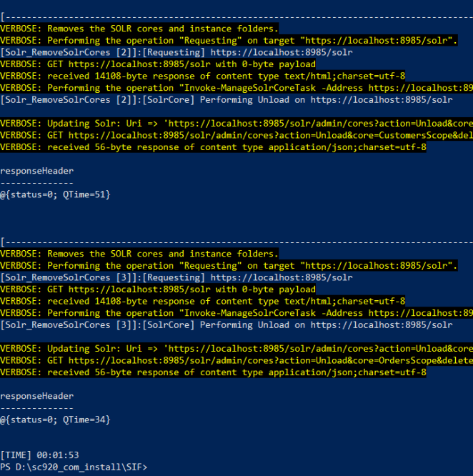Click the solr URL in Solr_RemoveSolrCores [2] Requesting line

click(282, 53)
